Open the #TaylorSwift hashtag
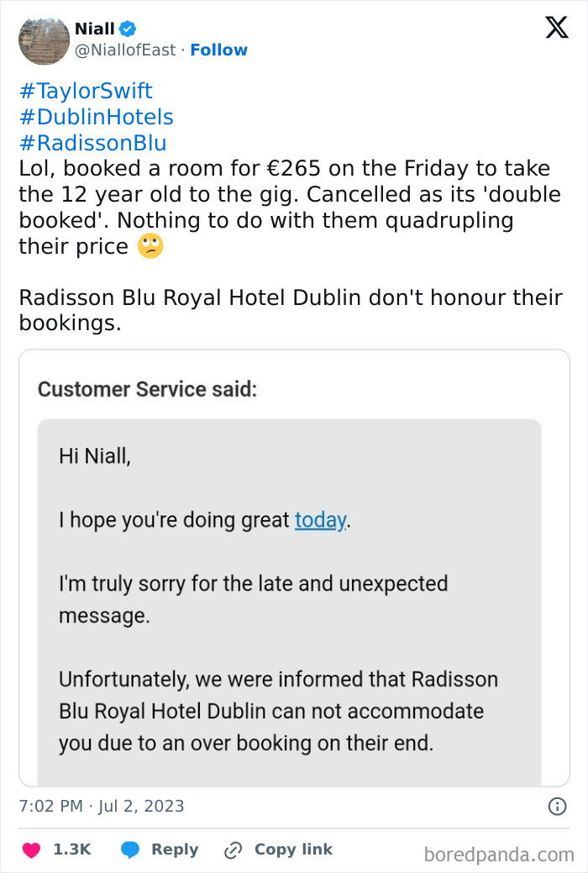Image resolution: width=588 pixels, height=873 pixels. coord(86,91)
